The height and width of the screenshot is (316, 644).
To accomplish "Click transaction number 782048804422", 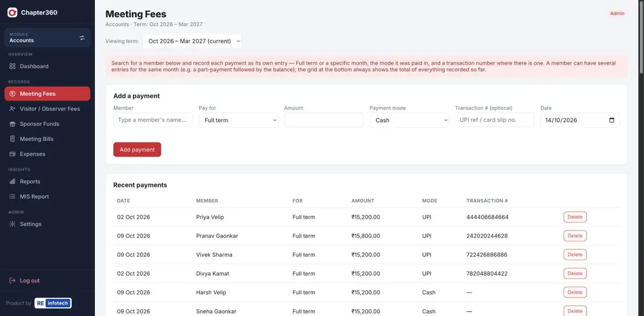I will [487, 274].
